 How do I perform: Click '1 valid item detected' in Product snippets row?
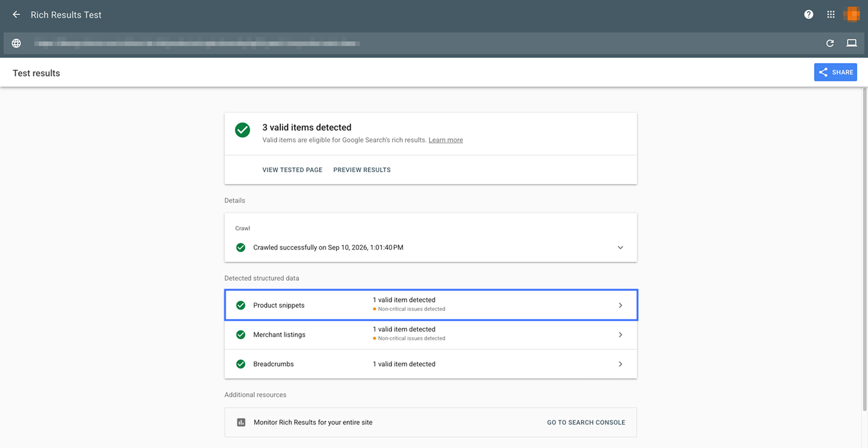coord(404,300)
